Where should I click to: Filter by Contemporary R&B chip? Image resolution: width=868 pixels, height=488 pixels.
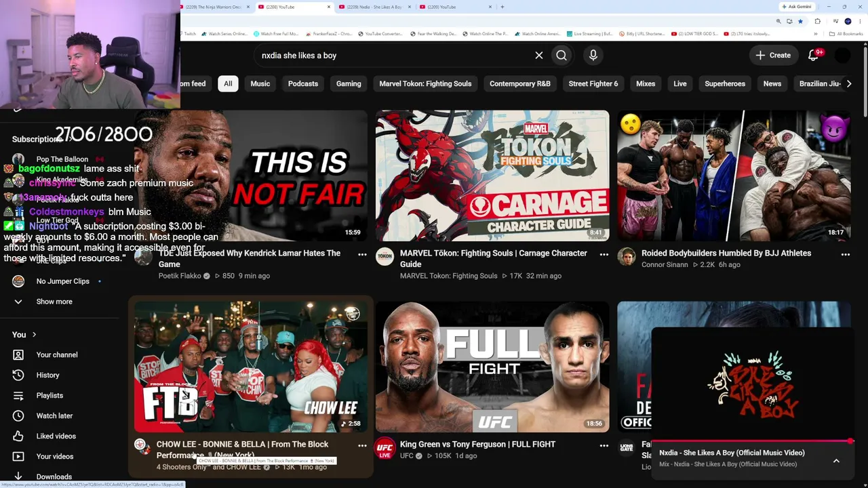pyautogui.click(x=520, y=84)
